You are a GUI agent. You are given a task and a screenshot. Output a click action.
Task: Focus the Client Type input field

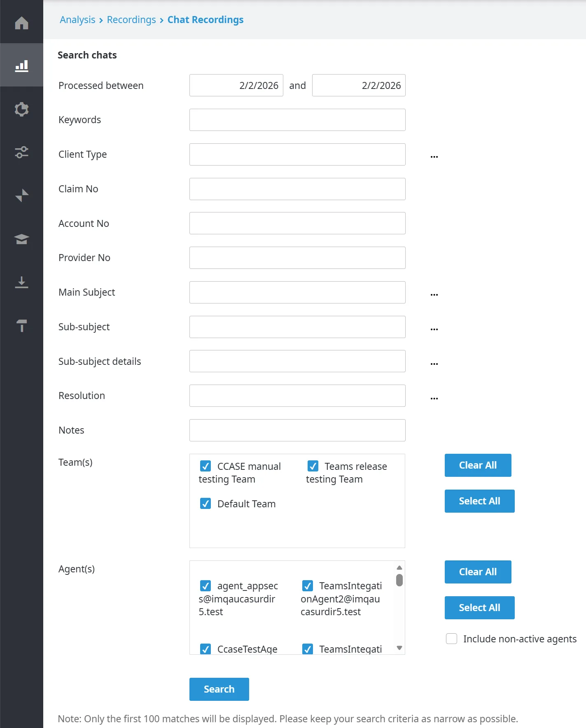297,154
